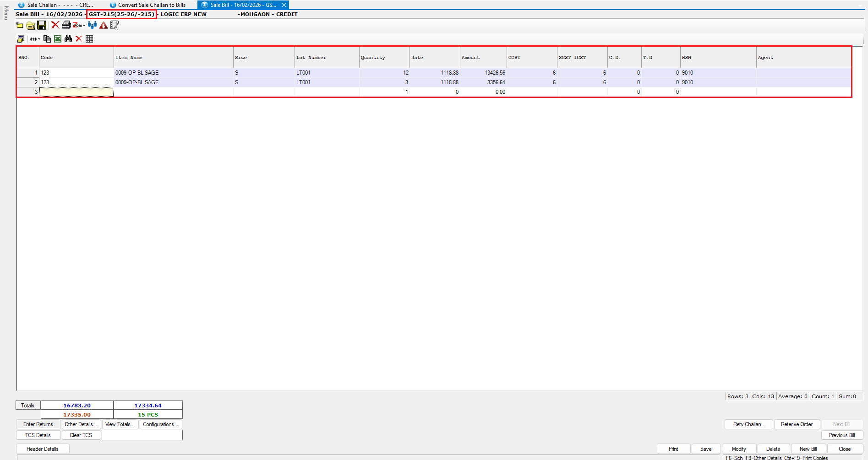Click the TCS Details button
This screenshot has width=868, height=460.
38,435
